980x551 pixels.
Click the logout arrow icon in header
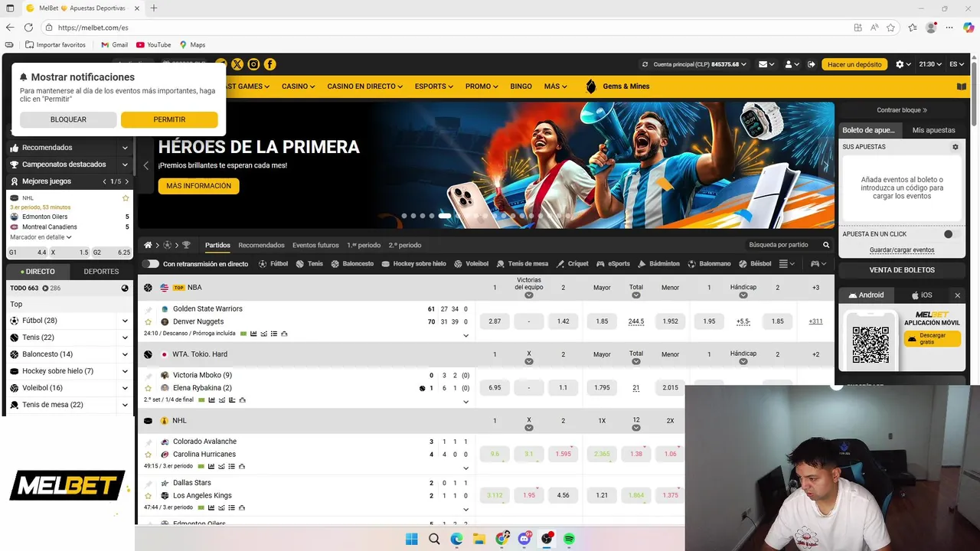tap(812, 64)
